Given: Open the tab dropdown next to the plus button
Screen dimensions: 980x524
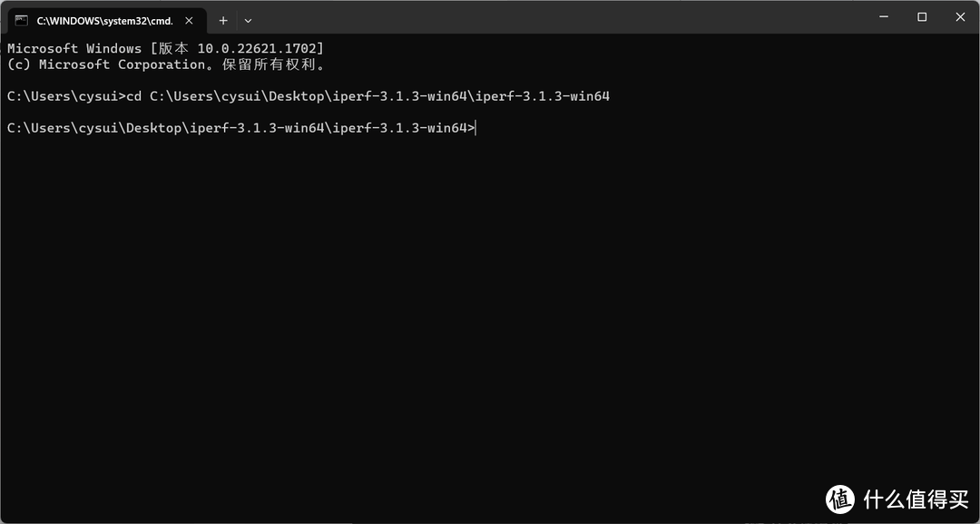Looking at the screenshot, I should [x=248, y=20].
